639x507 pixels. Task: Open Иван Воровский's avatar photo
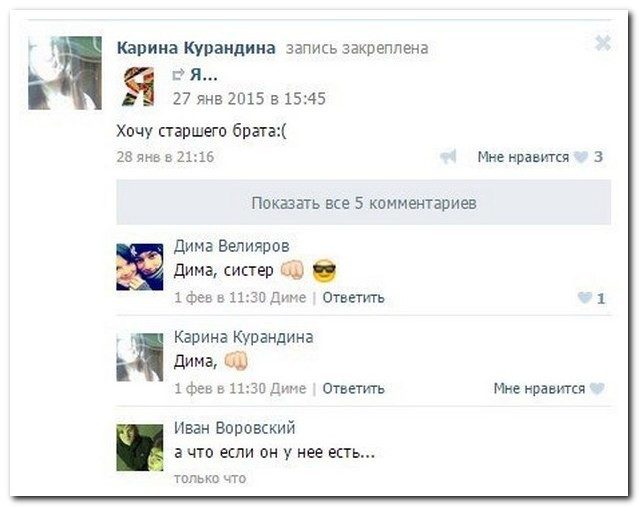point(140,447)
